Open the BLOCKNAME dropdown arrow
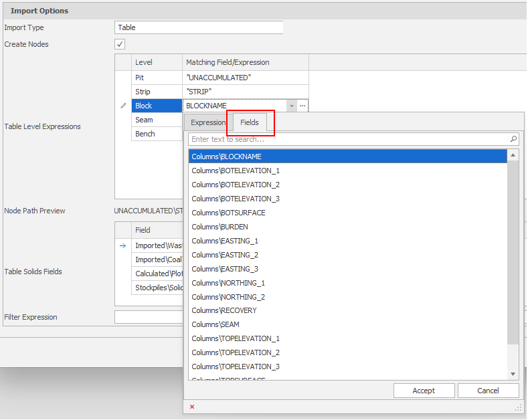The image size is (528, 420). point(291,106)
